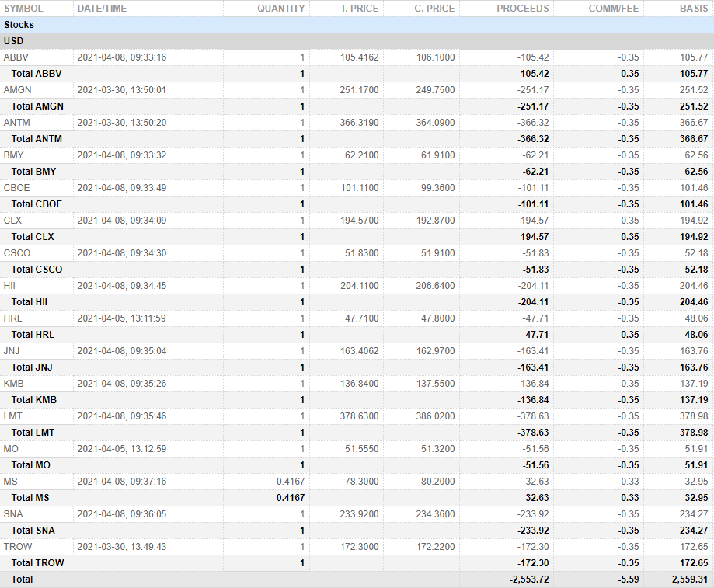The width and height of the screenshot is (714, 588).
Task: Click Total LMT row label
Action: click(x=33, y=433)
